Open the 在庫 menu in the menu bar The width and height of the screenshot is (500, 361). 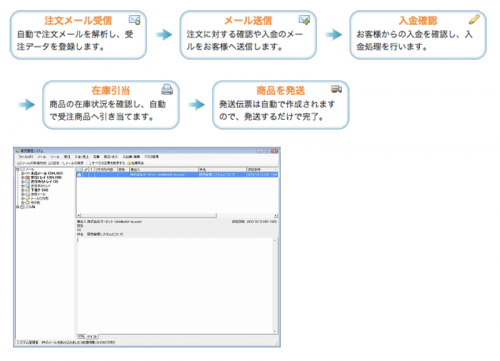click(96, 157)
